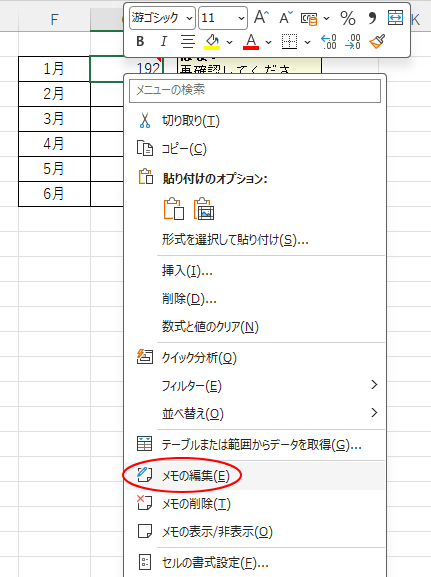Click the メニューの検索 search box
The width and height of the screenshot is (431, 577).
(255, 90)
